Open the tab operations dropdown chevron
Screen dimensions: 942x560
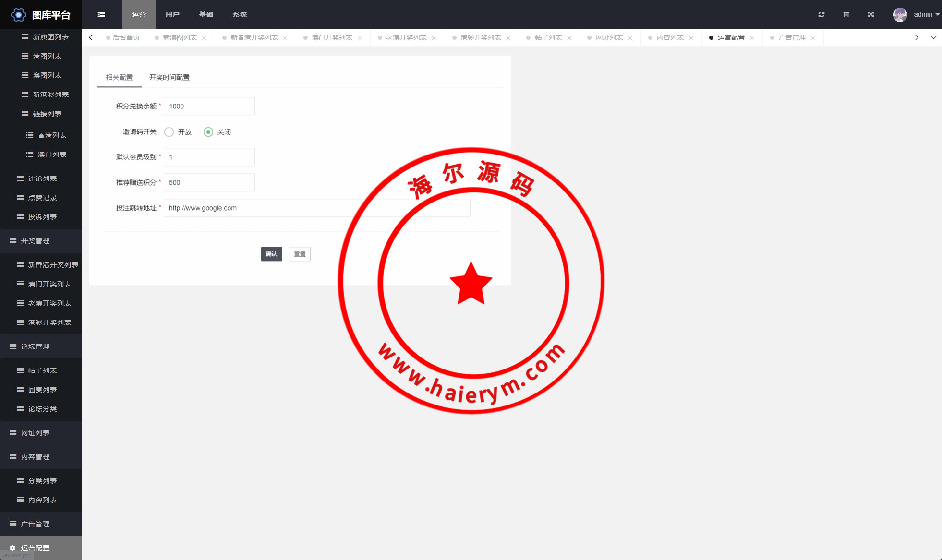(933, 37)
